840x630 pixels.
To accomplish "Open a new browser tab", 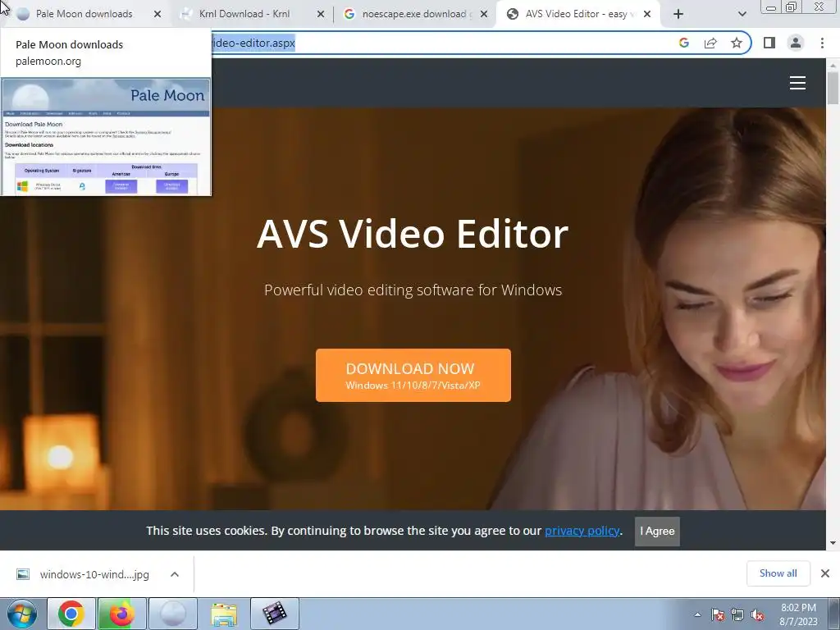I will coord(678,15).
